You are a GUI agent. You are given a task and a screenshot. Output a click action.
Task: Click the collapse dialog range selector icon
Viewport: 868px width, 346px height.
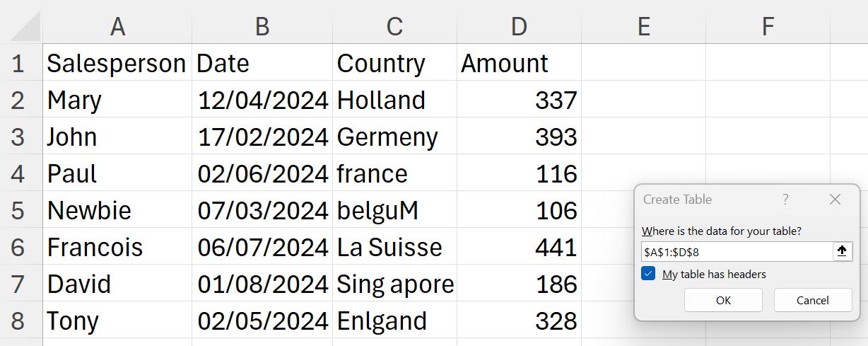click(x=842, y=251)
